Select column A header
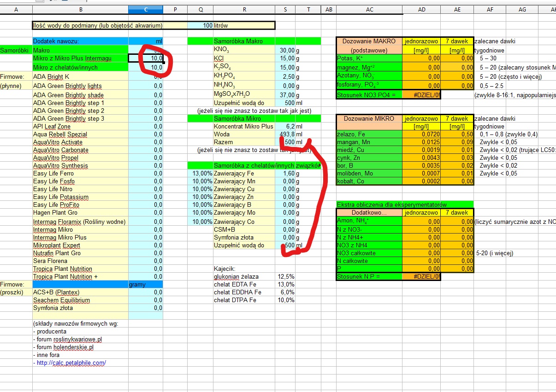This screenshot has width=556, height=392. point(16,10)
